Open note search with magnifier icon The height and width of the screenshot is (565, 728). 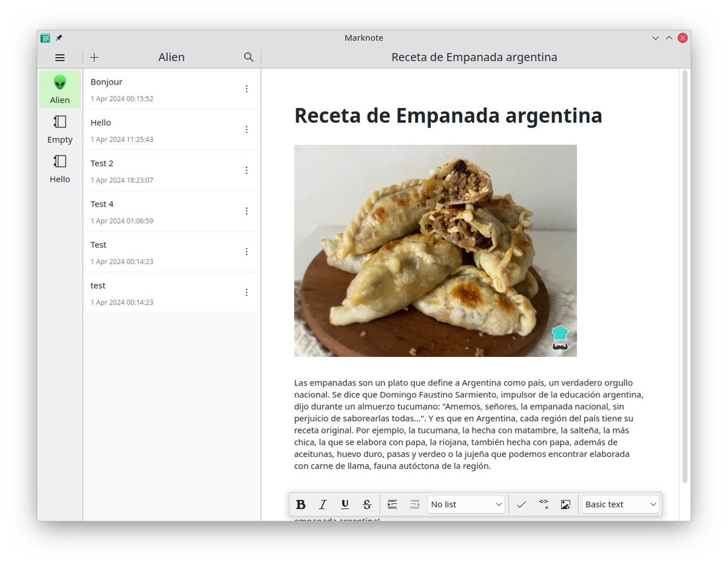tap(249, 57)
